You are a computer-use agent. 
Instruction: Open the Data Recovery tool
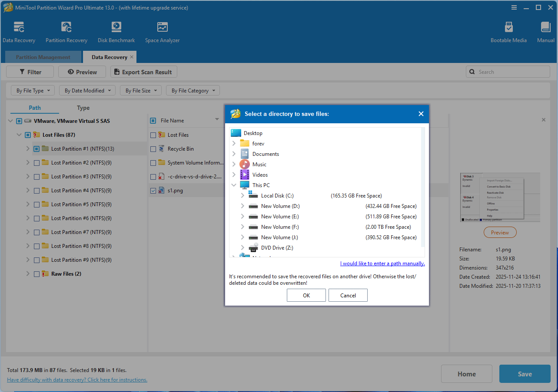pos(19,31)
